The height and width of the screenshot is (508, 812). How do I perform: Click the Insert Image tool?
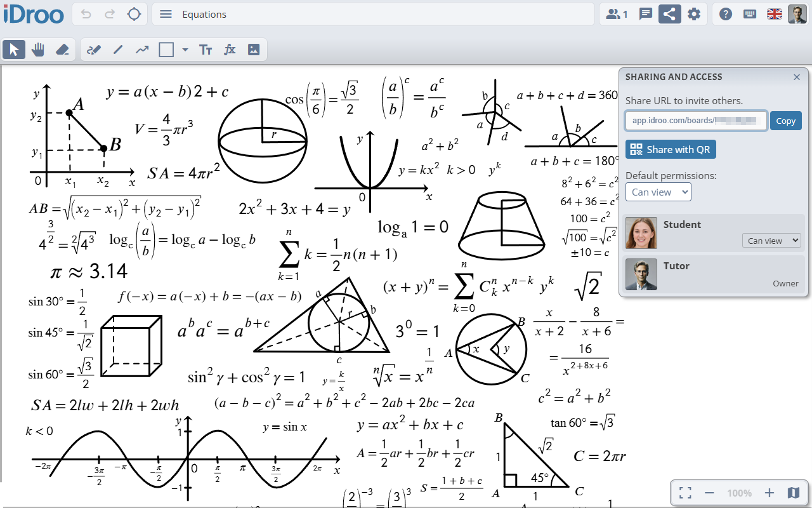[x=253, y=49]
